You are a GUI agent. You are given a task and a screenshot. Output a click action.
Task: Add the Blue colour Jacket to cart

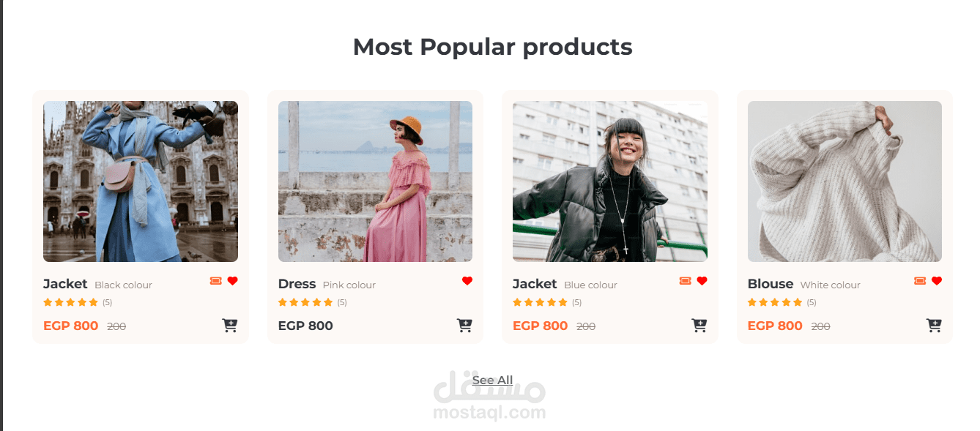699,326
